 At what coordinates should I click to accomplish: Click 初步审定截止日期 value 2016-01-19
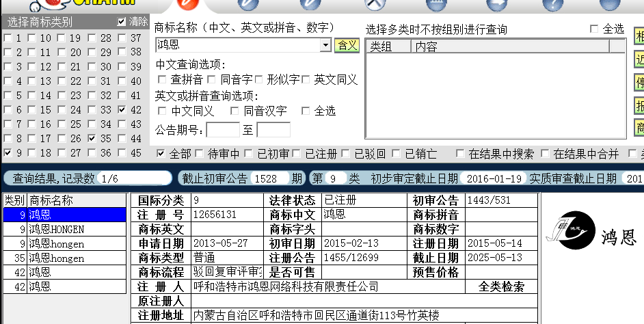click(494, 178)
